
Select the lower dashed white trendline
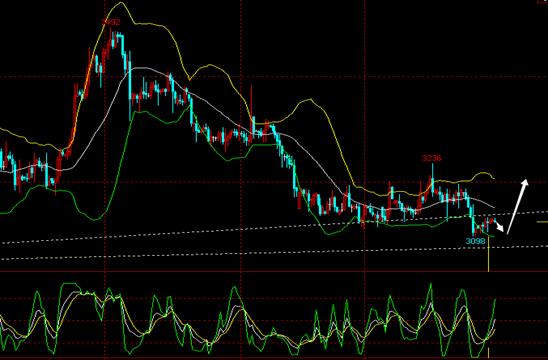[274, 253]
